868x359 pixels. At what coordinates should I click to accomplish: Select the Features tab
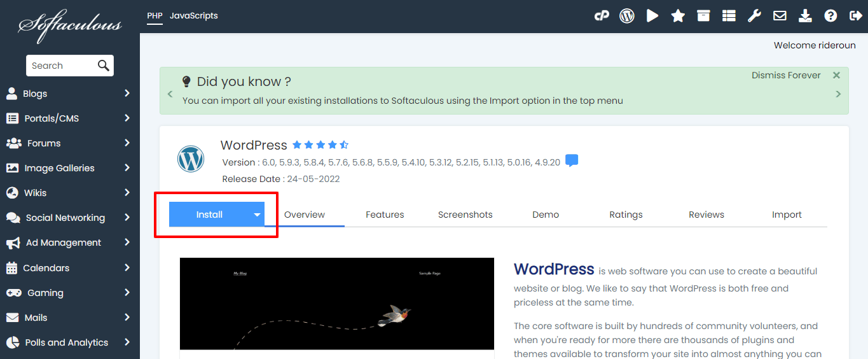pos(385,215)
